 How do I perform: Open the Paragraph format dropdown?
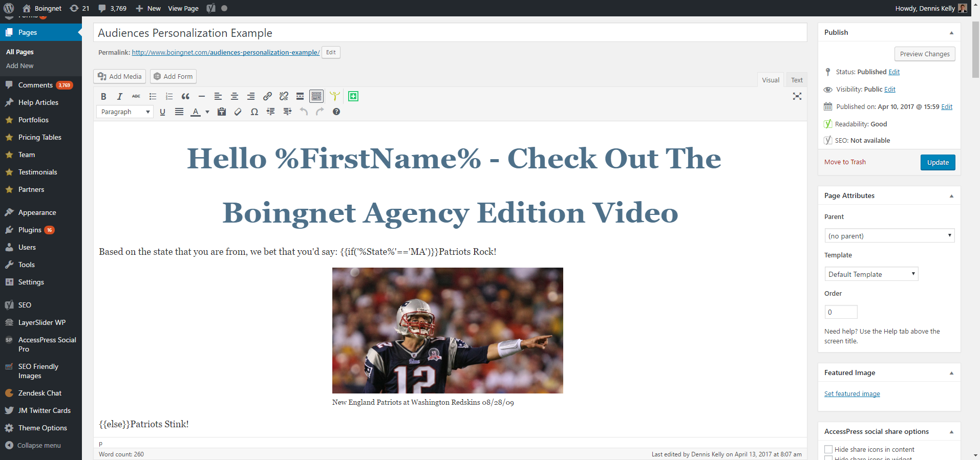coord(125,112)
